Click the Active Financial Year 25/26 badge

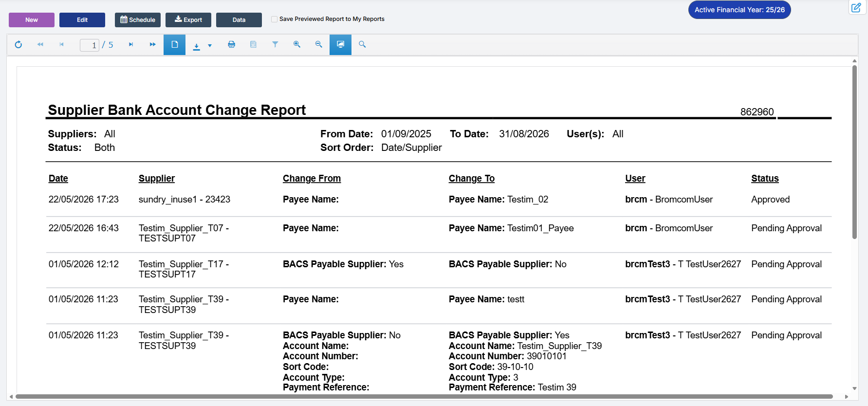[x=739, y=10]
